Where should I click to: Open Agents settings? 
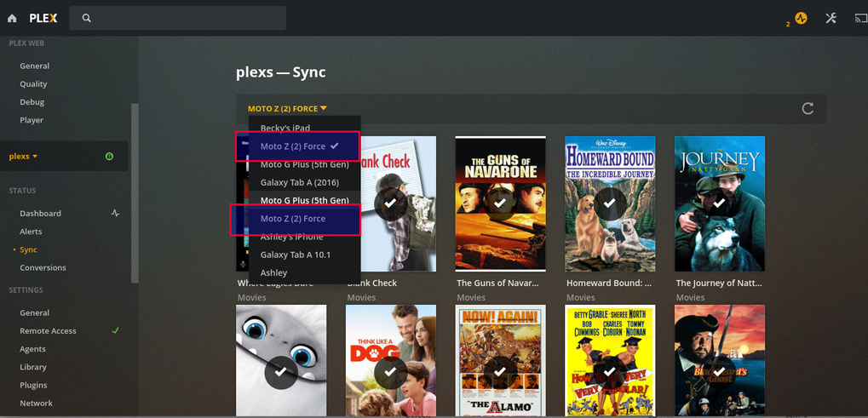click(32, 349)
